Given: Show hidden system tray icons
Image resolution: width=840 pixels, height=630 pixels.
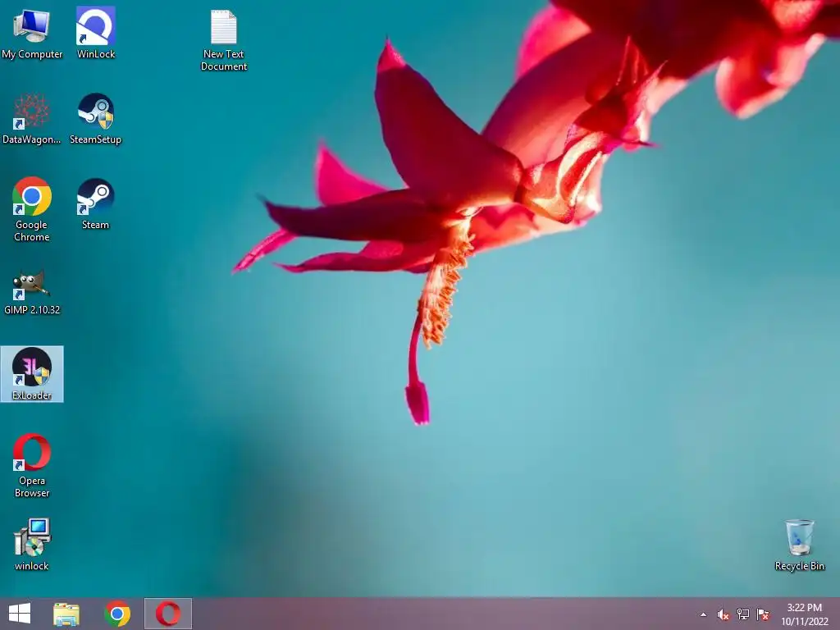Looking at the screenshot, I should pyautogui.click(x=703, y=614).
